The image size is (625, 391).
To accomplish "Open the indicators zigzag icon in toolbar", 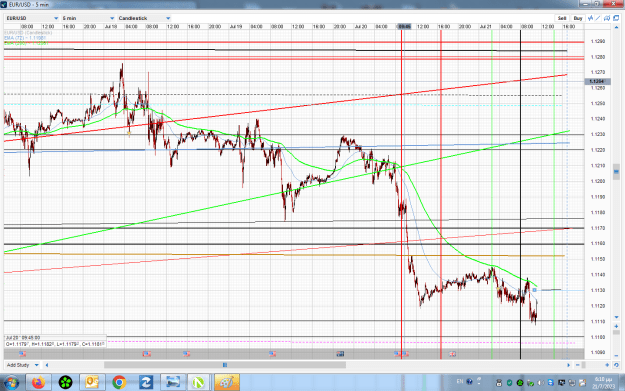I will (590, 18).
